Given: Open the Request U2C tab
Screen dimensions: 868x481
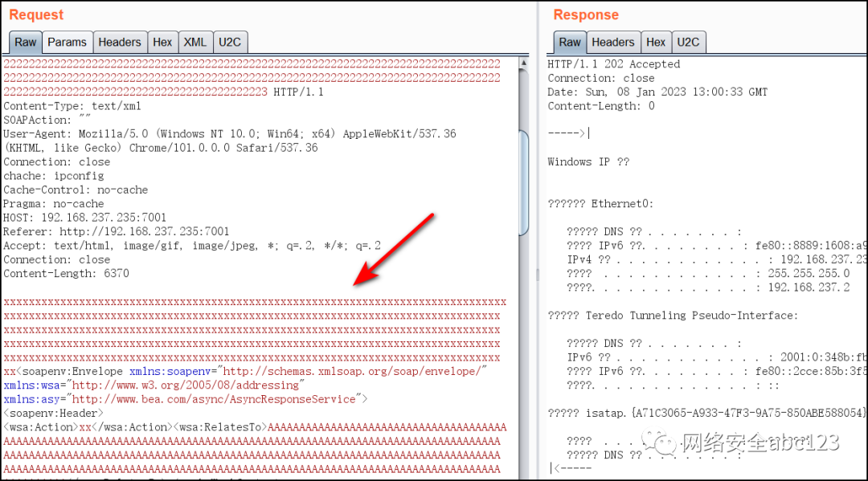Looking at the screenshot, I should [230, 43].
